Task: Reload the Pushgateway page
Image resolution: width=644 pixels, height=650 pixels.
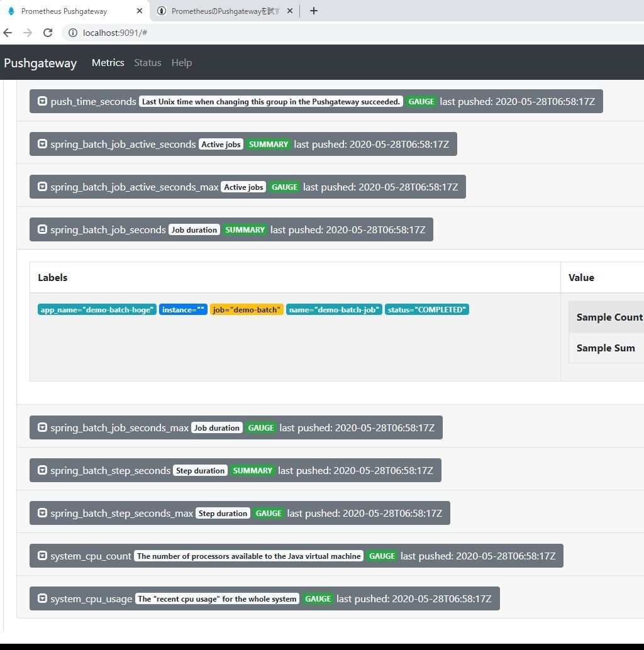Action: (x=48, y=33)
